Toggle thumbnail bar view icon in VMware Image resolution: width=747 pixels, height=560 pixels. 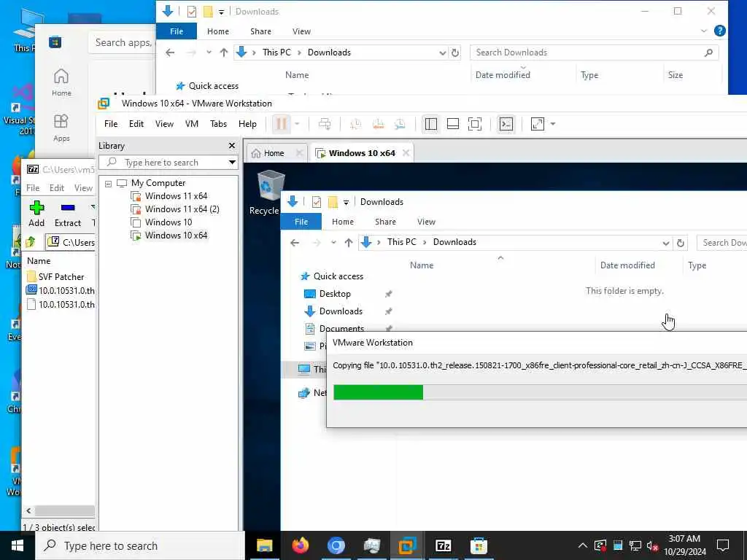(x=453, y=124)
